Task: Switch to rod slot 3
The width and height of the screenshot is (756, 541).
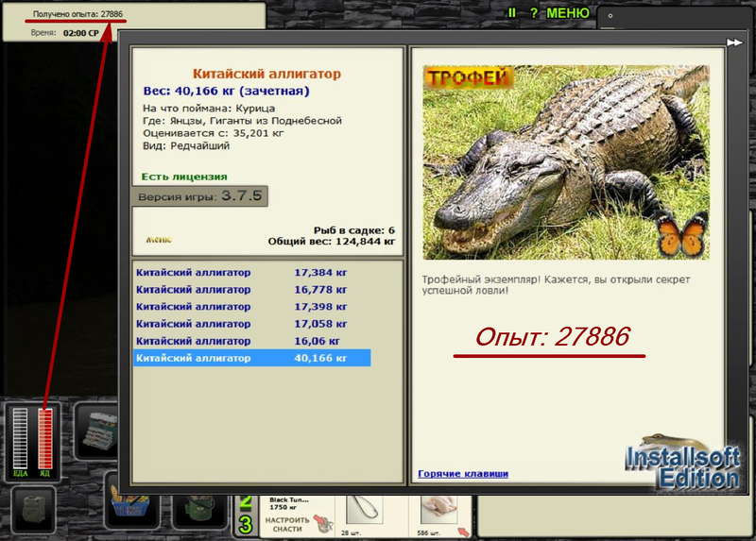Action: (x=246, y=524)
